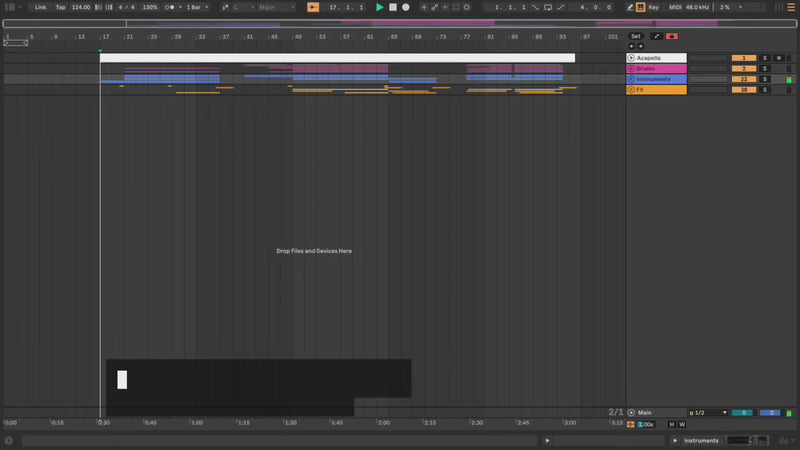Solo the Acapella track
The image size is (800, 450).
tap(765, 58)
